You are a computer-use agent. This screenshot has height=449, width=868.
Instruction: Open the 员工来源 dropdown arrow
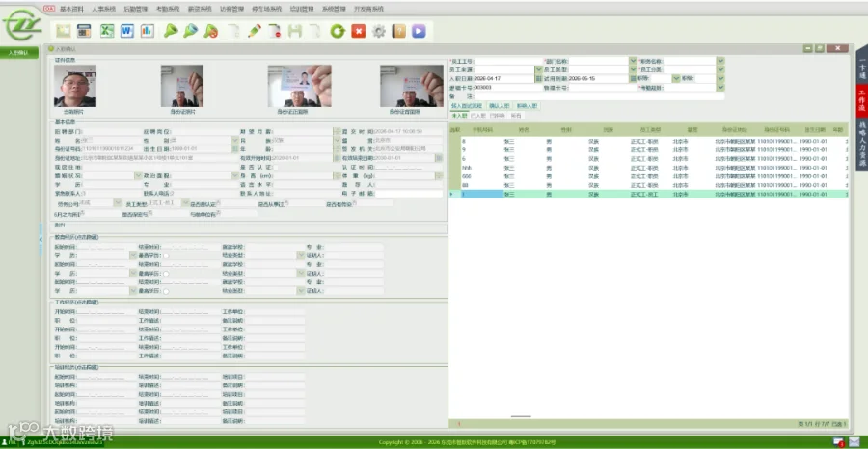click(x=538, y=69)
